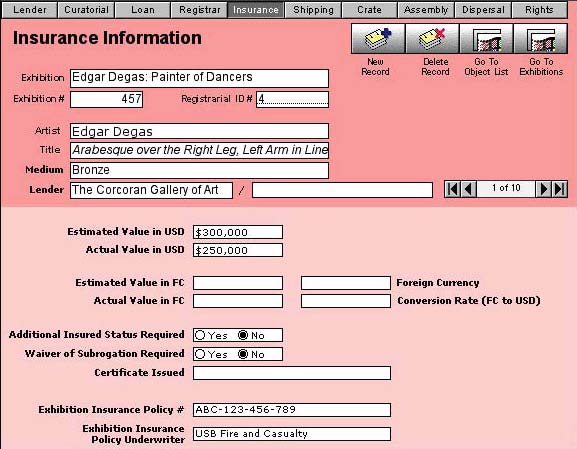577x449 pixels.
Task: Click the Conversion Rate field
Action: pos(346,301)
